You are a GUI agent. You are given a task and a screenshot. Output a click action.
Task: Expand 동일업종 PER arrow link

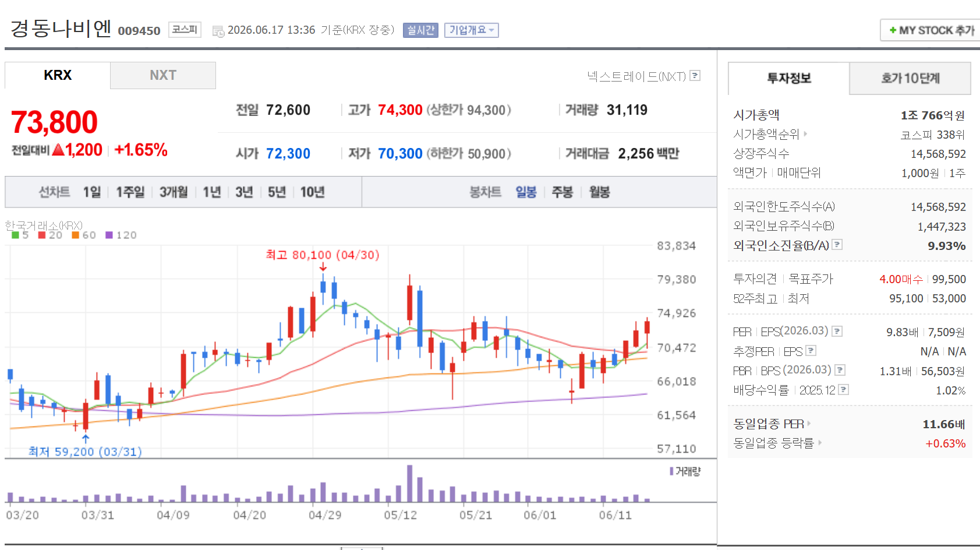[809, 424]
